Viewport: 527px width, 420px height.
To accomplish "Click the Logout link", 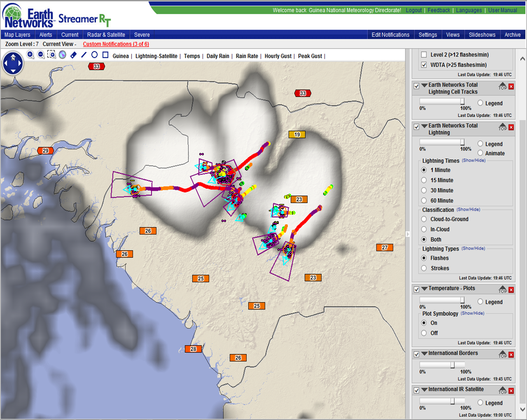I will click(414, 10).
